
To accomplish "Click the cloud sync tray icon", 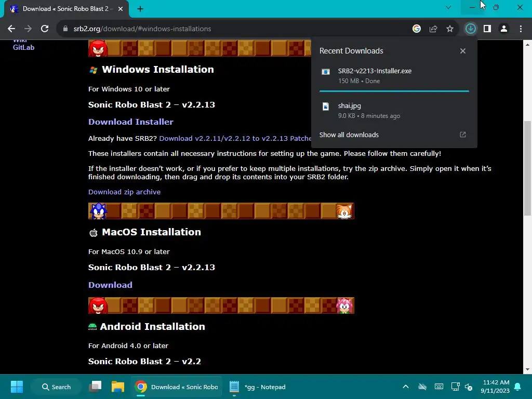I will click(x=422, y=387).
